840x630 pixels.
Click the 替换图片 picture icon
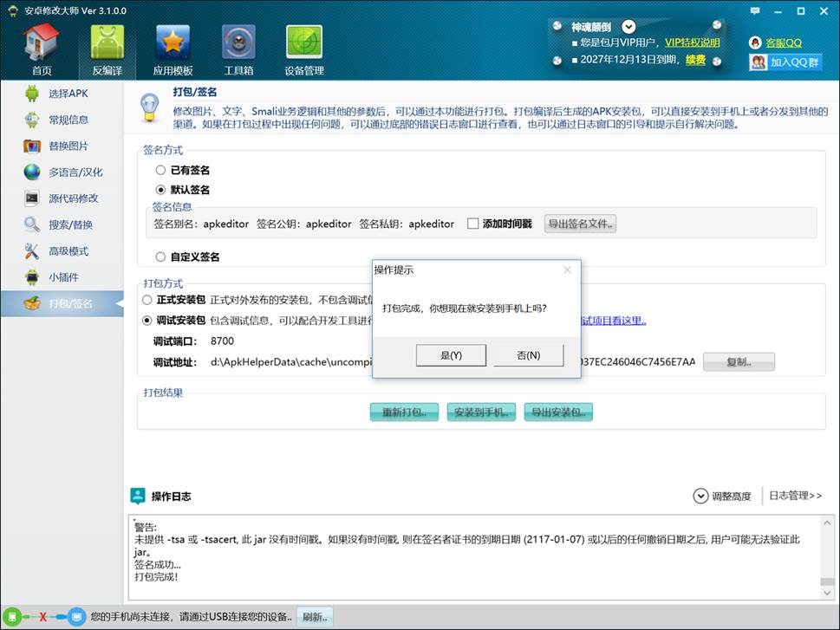(32, 146)
